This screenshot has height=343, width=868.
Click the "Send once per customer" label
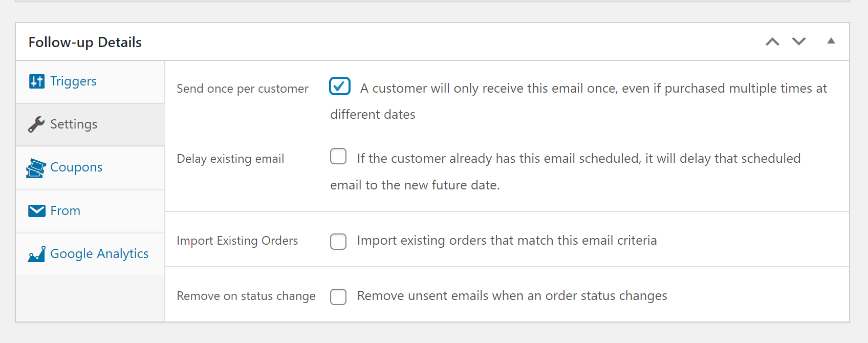coord(243,89)
